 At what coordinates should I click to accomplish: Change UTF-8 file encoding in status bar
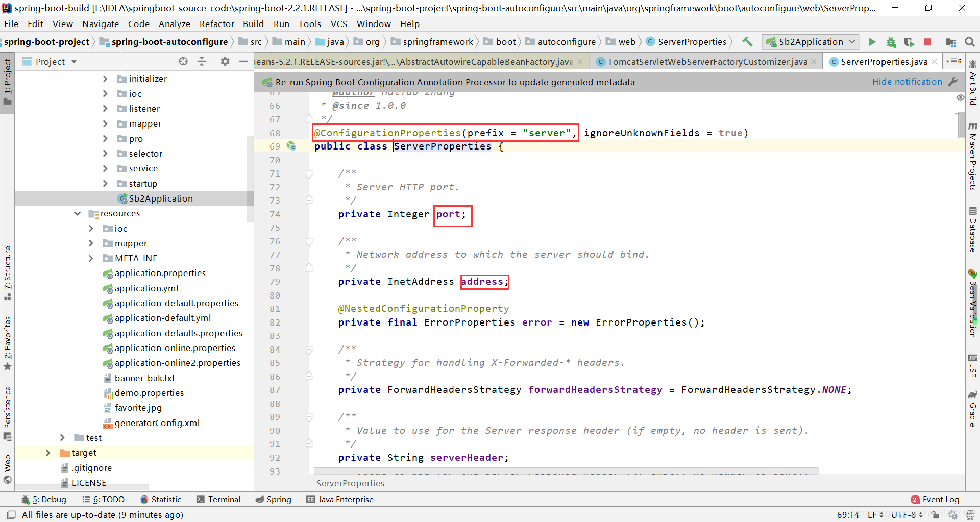[906, 515]
